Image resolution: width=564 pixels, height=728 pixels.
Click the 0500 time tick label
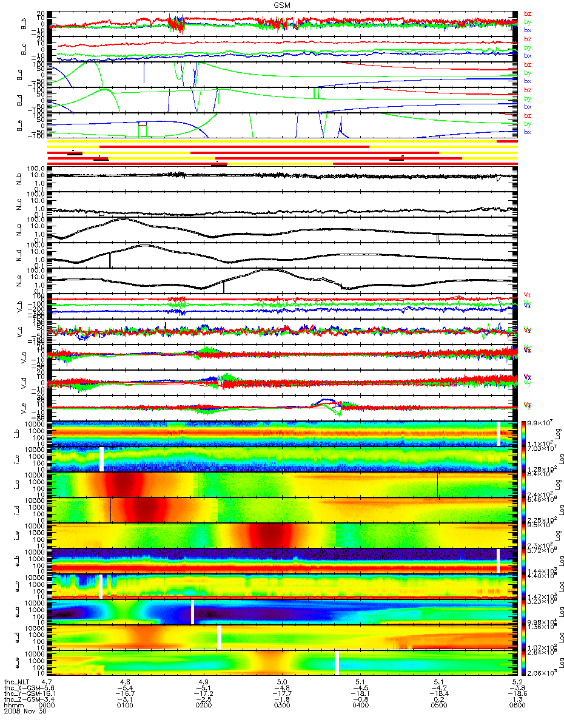pyautogui.click(x=438, y=706)
